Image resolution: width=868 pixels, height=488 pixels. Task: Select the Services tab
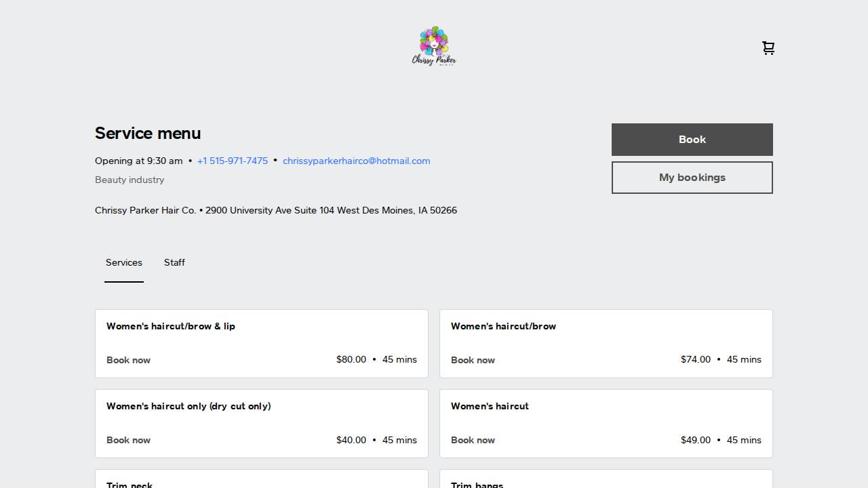click(124, 262)
